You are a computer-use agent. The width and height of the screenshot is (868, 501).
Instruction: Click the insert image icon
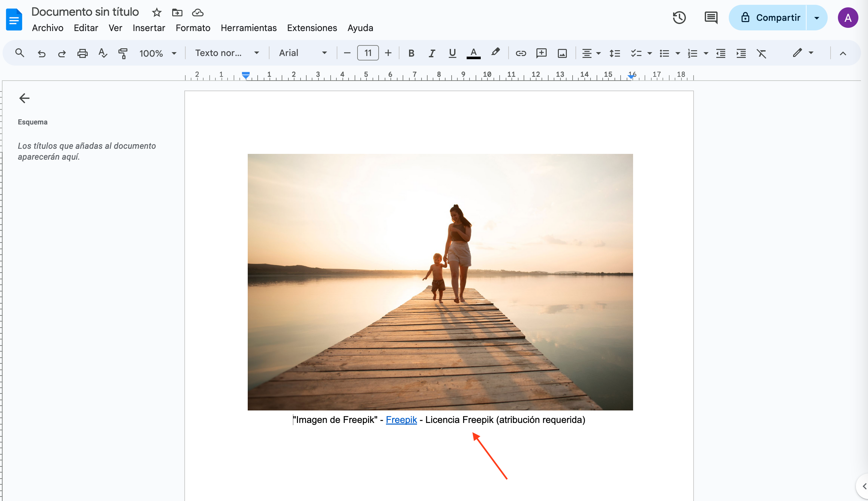pyautogui.click(x=562, y=53)
